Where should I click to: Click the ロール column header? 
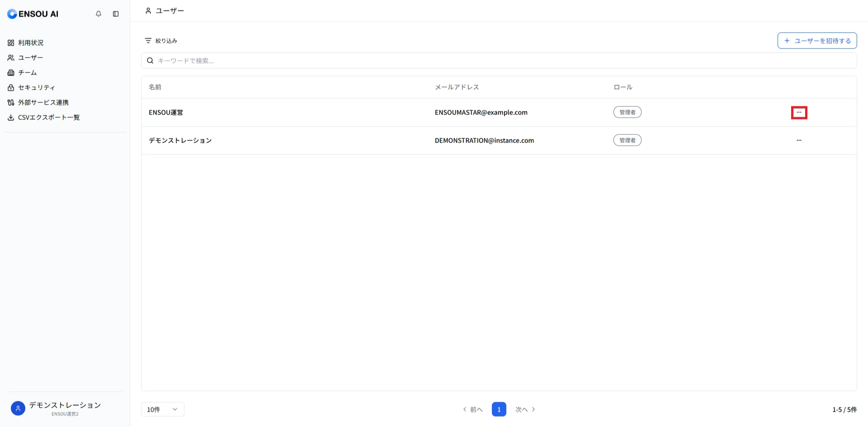623,87
